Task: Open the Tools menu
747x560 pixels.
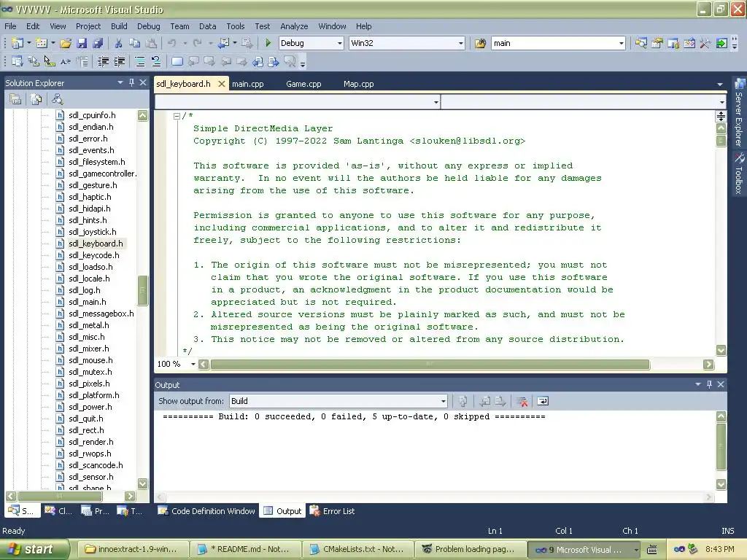Action: (x=236, y=26)
